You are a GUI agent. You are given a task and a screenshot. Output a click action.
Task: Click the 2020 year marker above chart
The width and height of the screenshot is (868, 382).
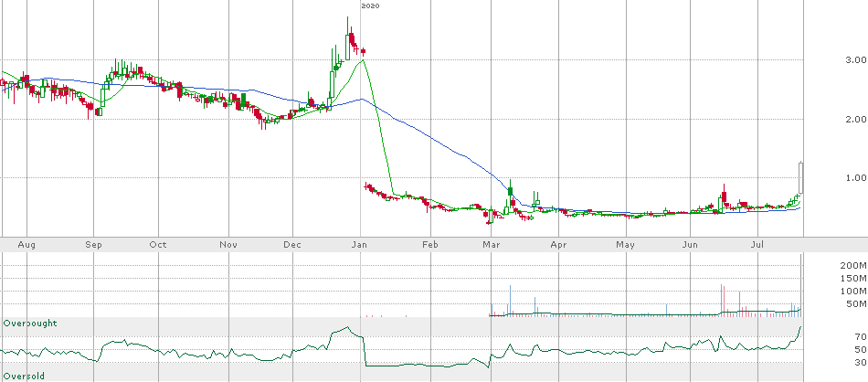click(x=370, y=5)
